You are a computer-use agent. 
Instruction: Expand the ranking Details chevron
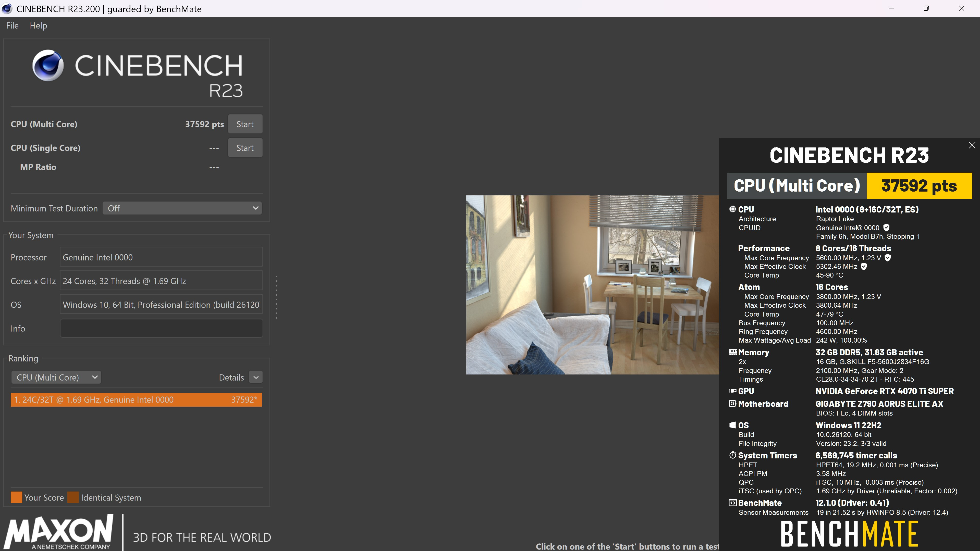[x=256, y=377]
